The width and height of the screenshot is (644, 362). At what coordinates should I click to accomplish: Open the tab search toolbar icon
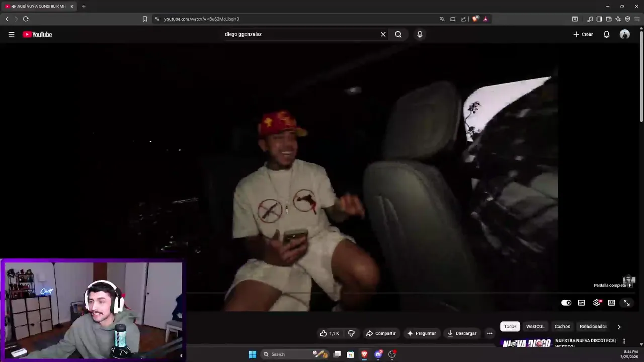pos(575,19)
